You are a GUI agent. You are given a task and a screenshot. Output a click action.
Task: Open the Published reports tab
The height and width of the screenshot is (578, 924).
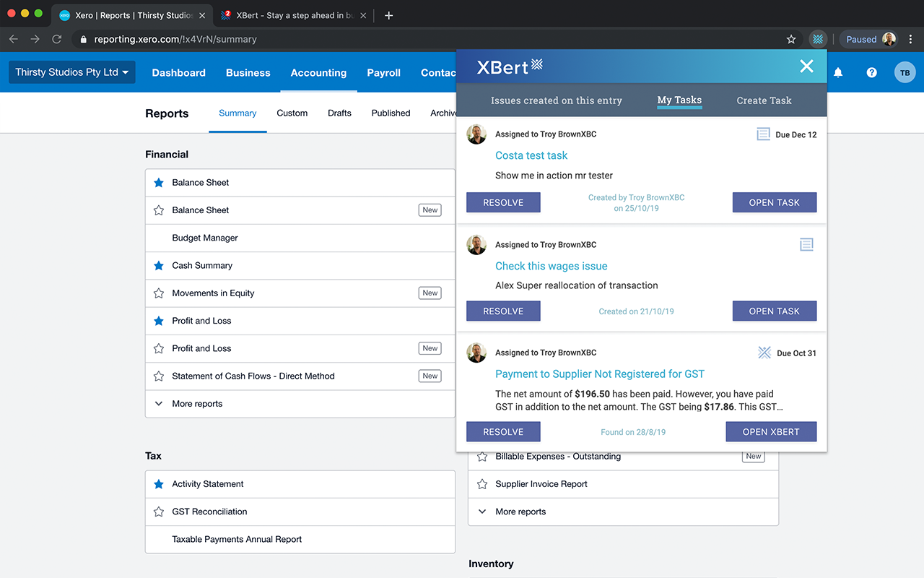click(x=391, y=113)
